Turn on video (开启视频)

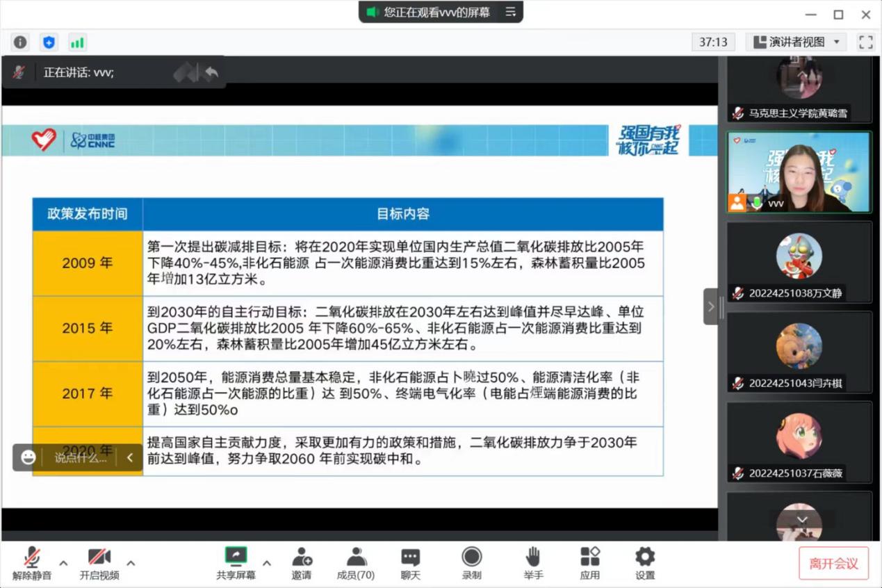(x=99, y=563)
